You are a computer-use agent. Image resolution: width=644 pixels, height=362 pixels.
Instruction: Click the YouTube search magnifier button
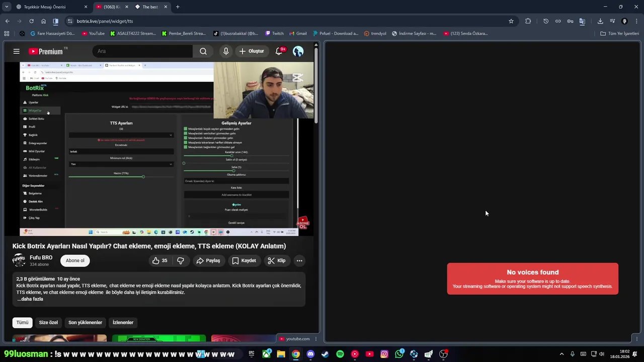point(203,51)
